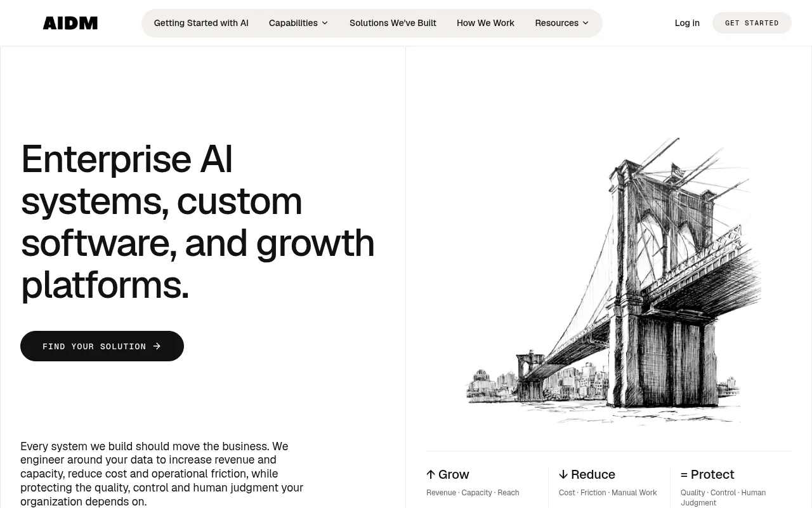Open the How We Work page
812x508 pixels.
pyautogui.click(x=485, y=23)
